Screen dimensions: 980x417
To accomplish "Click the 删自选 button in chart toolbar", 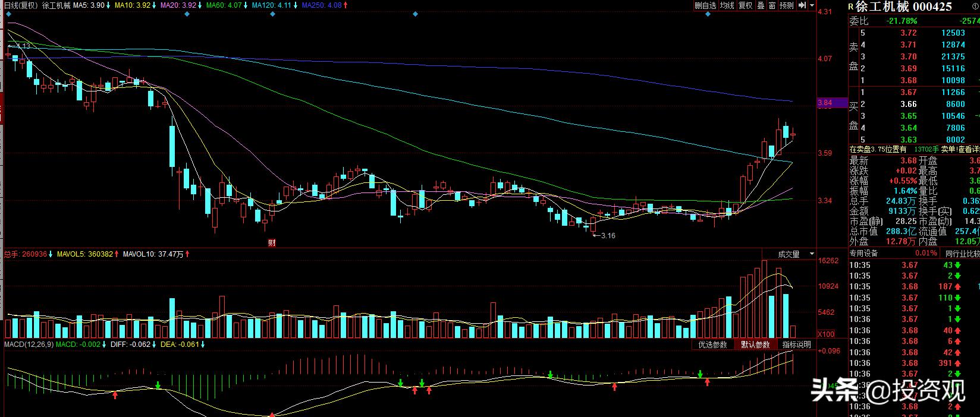I will click(x=705, y=5).
